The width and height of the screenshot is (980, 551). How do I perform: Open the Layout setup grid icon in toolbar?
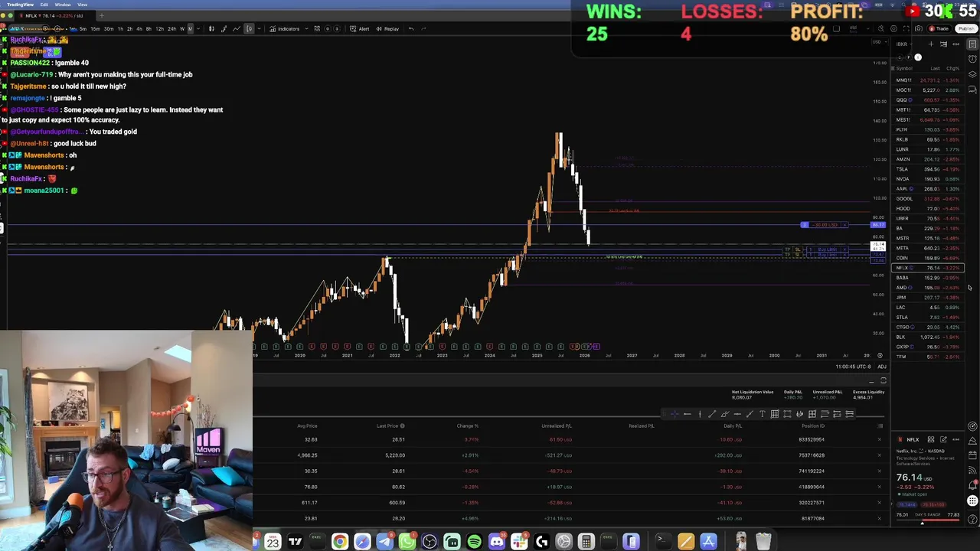point(317,28)
